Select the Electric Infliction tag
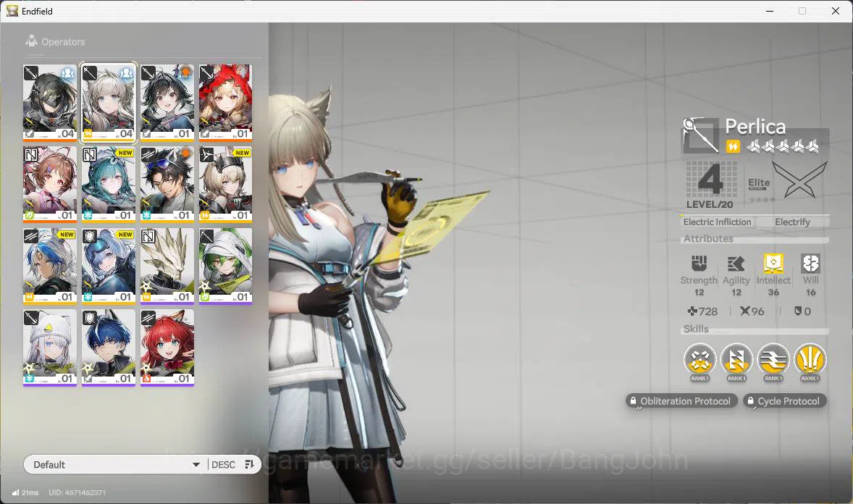 point(717,222)
